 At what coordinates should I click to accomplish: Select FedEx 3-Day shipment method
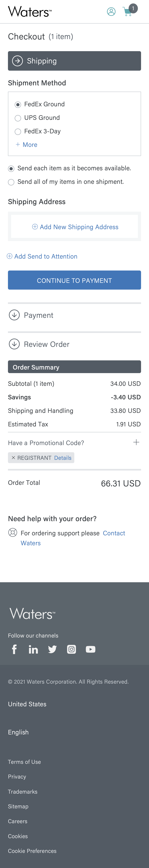(18, 131)
